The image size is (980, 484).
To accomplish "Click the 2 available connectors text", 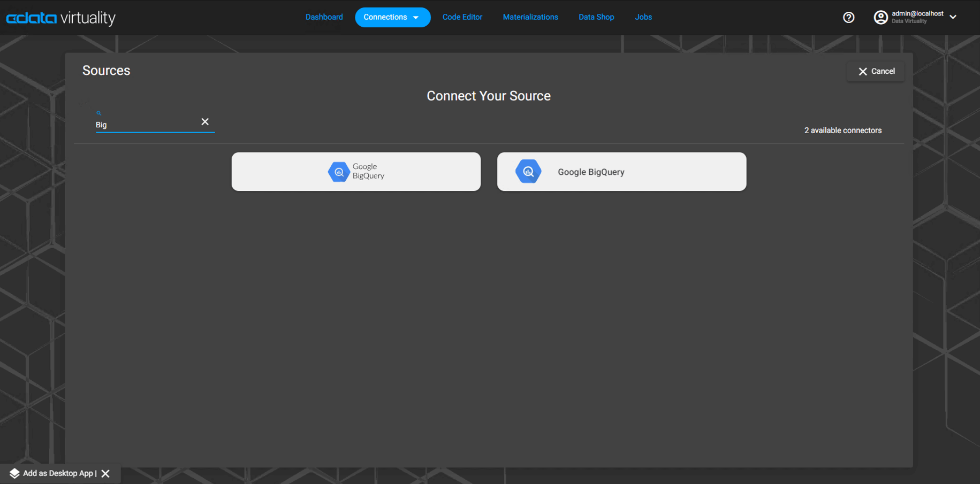I will (x=843, y=130).
